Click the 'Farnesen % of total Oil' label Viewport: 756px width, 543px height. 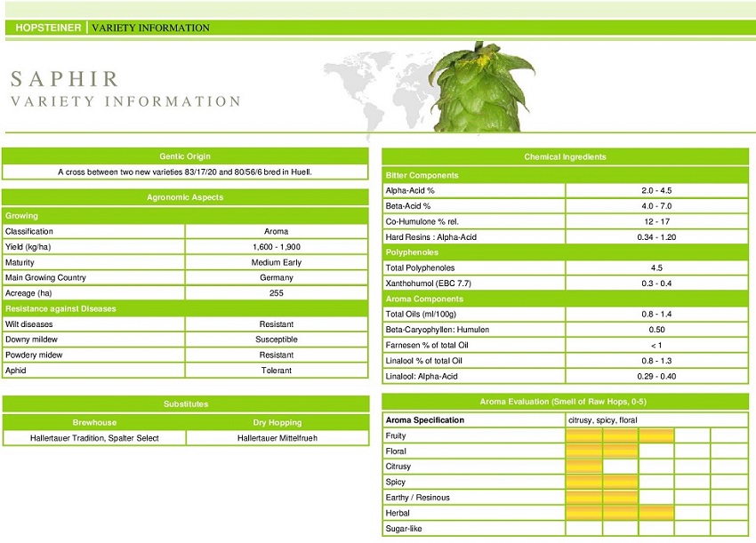[x=427, y=345]
